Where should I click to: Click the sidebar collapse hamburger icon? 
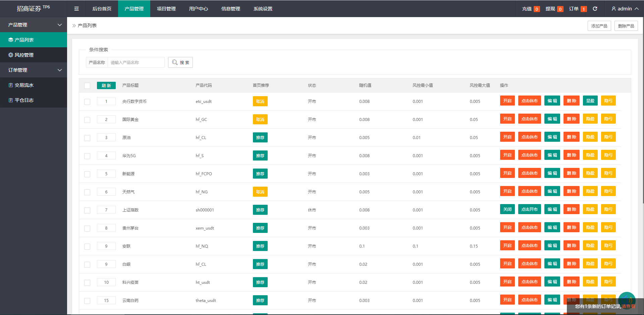[x=76, y=9]
